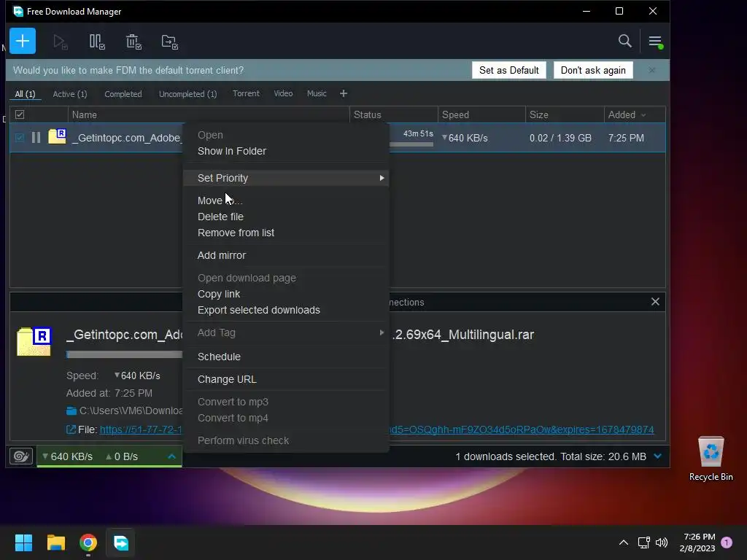Open the network tray icon

coord(643,542)
